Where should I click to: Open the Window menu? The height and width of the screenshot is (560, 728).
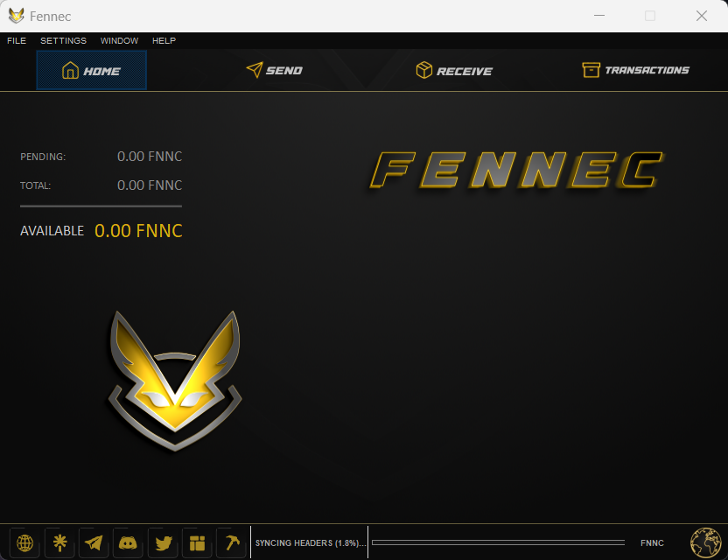pos(119,40)
